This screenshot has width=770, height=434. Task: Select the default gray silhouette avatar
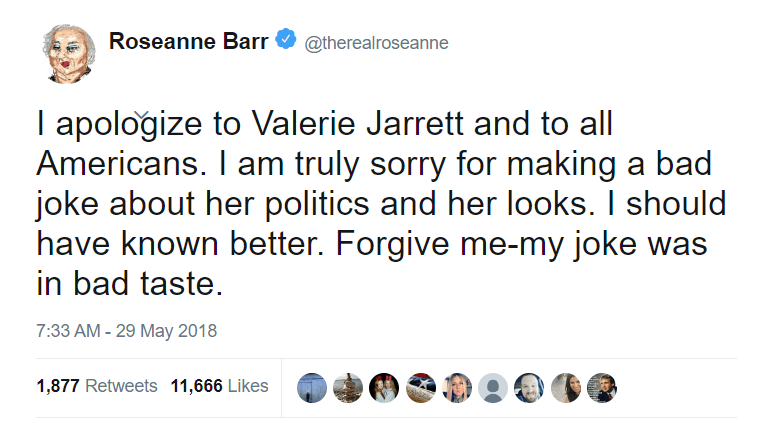click(x=493, y=387)
